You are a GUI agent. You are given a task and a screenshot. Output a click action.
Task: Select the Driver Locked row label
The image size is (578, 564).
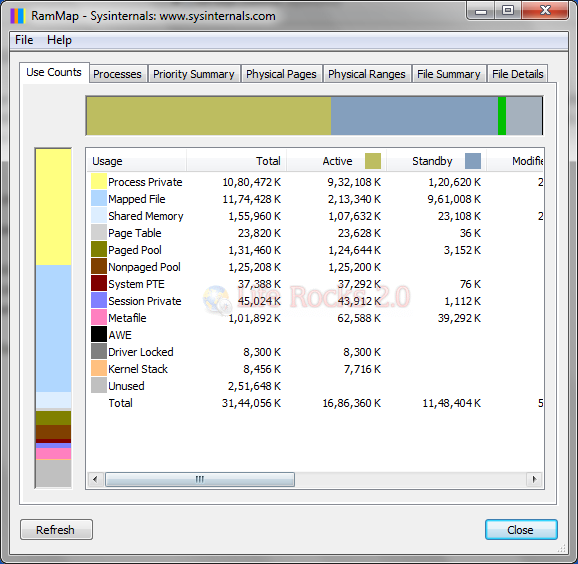pyautogui.click(x=140, y=352)
